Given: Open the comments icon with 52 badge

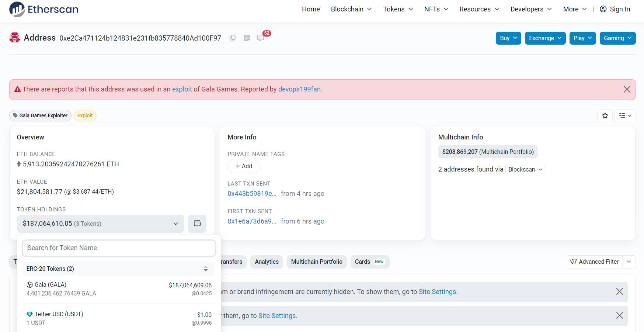Looking at the screenshot, I should click(261, 38).
